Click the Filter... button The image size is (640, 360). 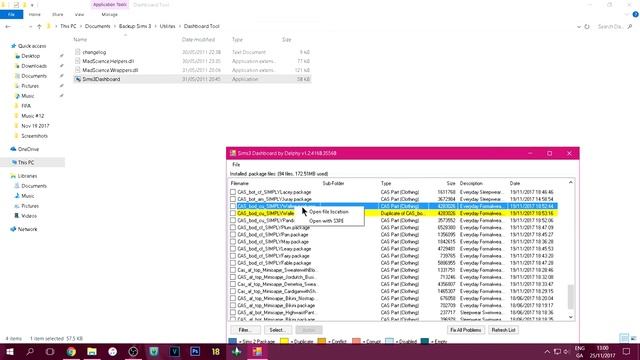pyautogui.click(x=244, y=330)
